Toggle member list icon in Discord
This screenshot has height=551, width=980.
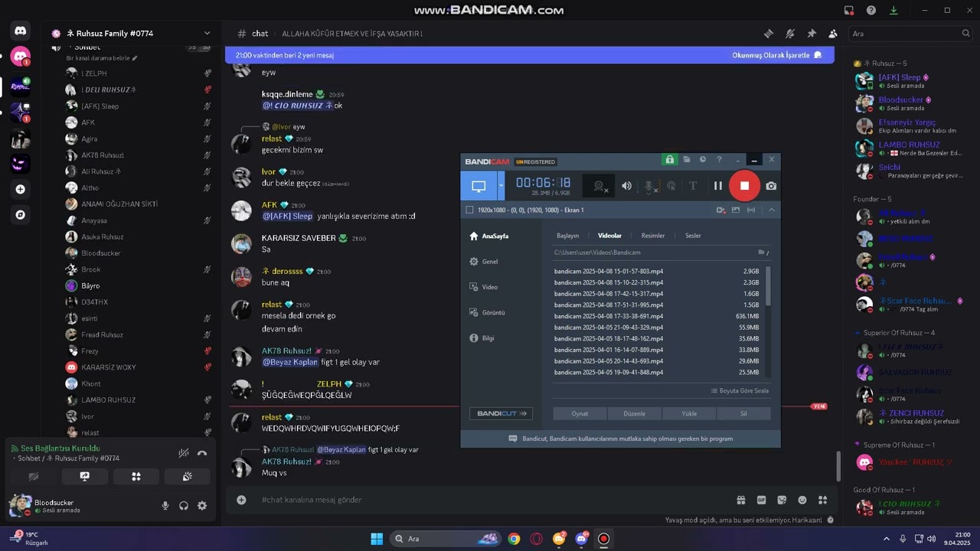click(x=833, y=34)
